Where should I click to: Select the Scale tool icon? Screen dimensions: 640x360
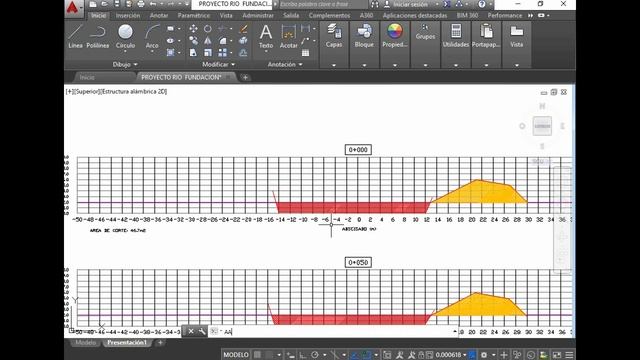pos(208,53)
